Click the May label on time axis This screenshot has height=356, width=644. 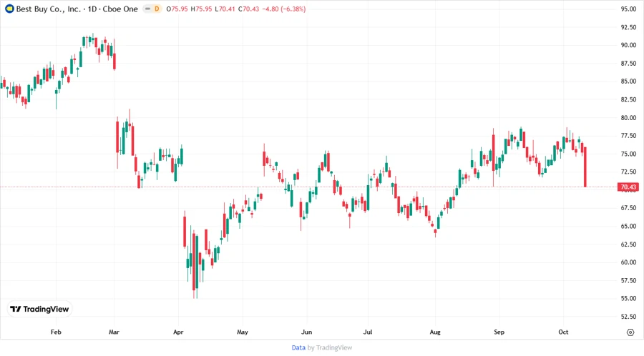pos(243,332)
